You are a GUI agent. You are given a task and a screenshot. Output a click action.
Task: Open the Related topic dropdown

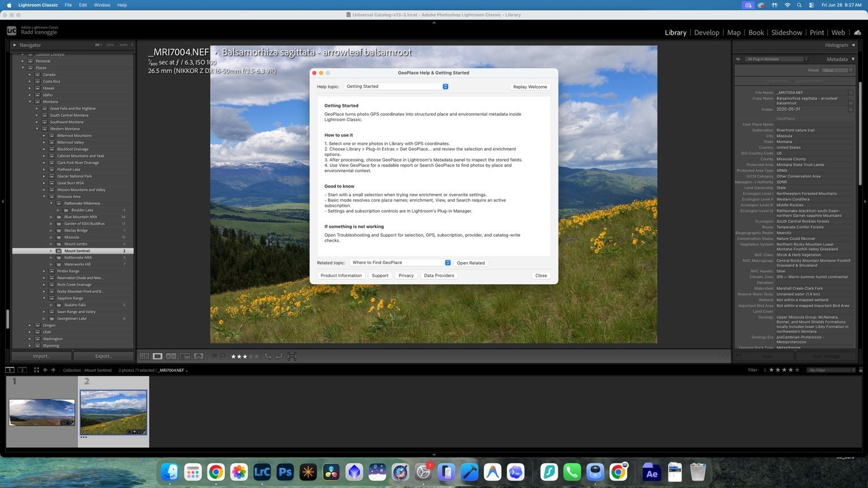click(400, 263)
